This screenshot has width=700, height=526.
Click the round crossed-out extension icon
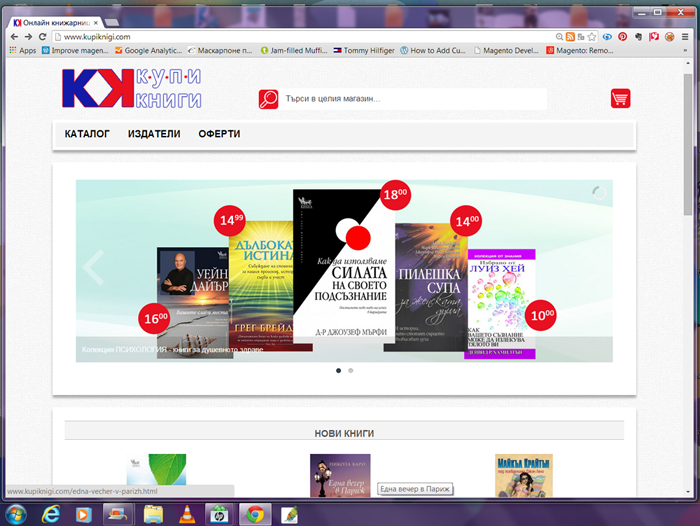click(x=669, y=37)
